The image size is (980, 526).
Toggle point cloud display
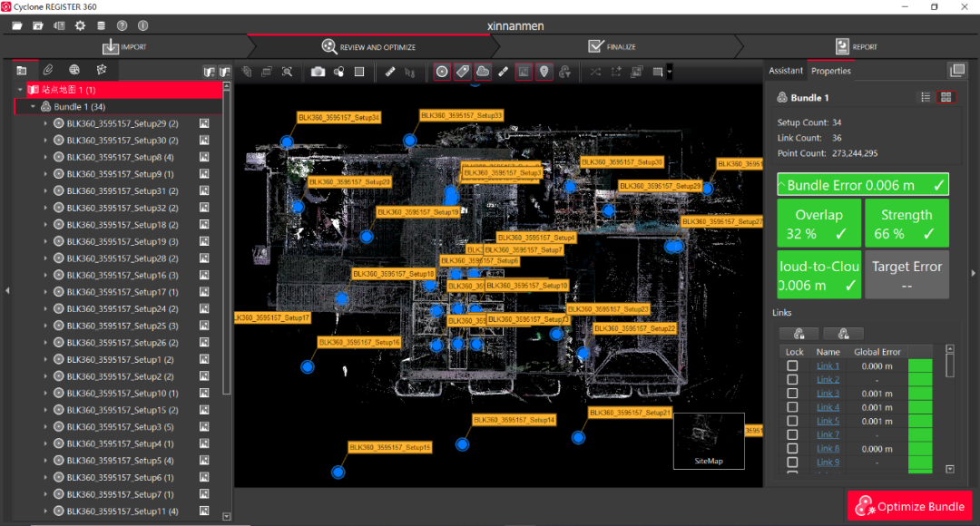click(x=483, y=72)
